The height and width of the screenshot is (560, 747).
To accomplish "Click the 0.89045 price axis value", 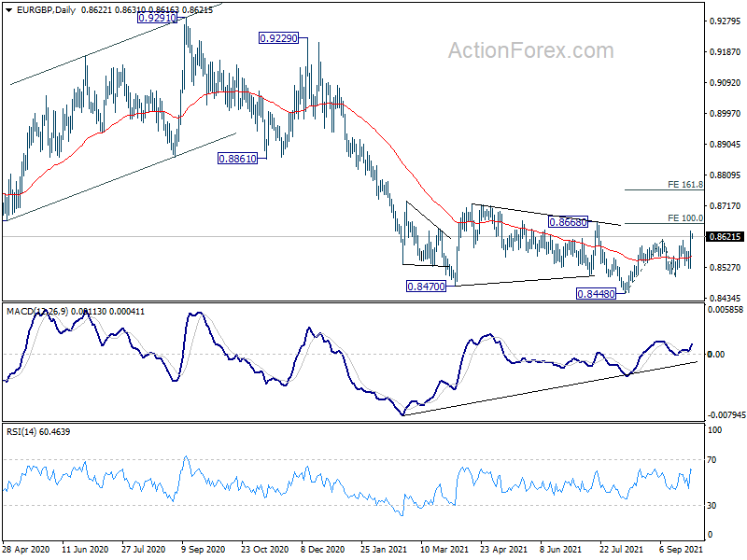I will point(726,145).
